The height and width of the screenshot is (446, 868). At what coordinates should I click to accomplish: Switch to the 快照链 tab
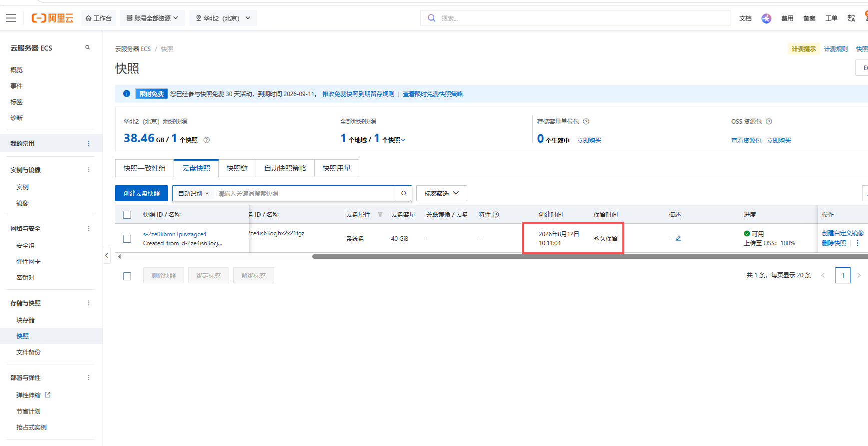tap(237, 168)
